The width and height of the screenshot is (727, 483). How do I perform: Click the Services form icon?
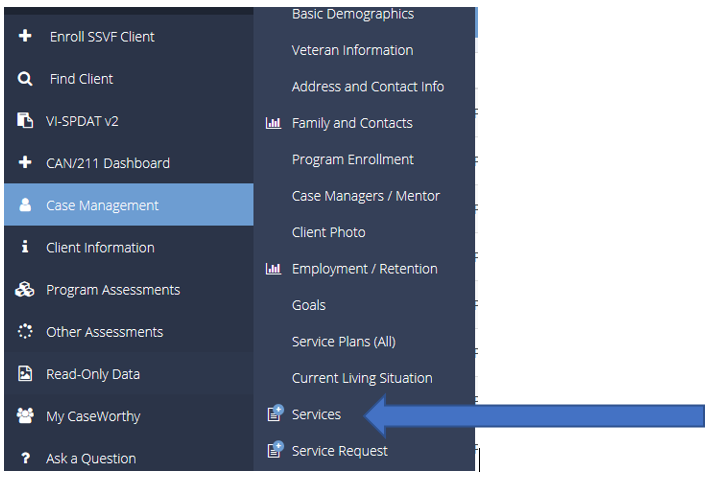click(274, 414)
